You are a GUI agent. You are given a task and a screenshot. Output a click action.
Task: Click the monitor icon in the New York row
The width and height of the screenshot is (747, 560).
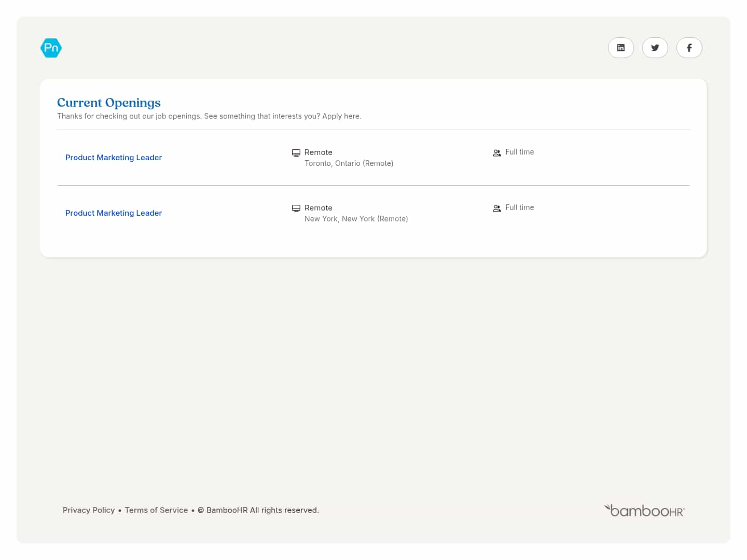(x=296, y=208)
